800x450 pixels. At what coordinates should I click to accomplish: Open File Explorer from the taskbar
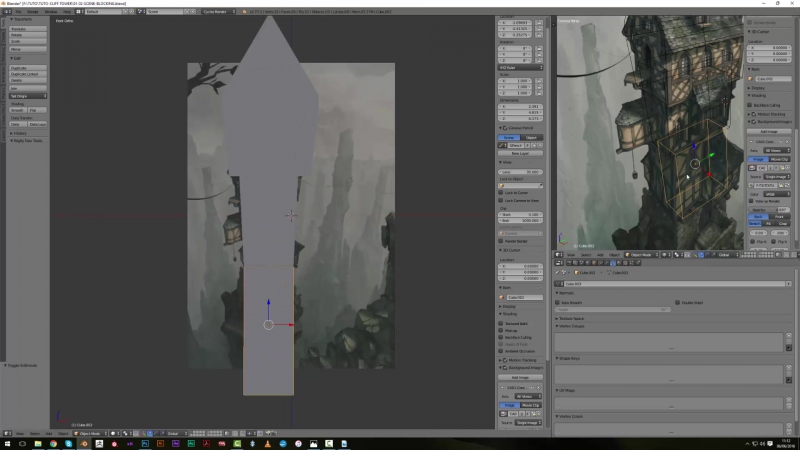coord(38,444)
